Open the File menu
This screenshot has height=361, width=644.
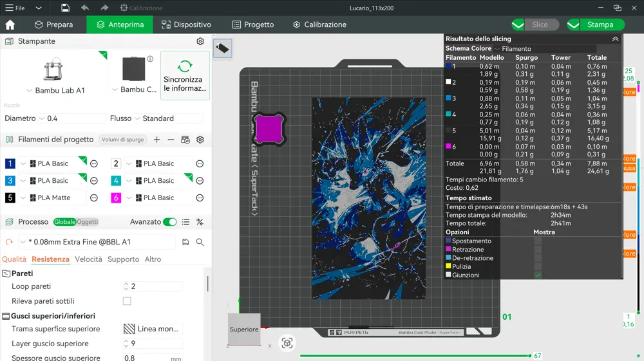15,8
